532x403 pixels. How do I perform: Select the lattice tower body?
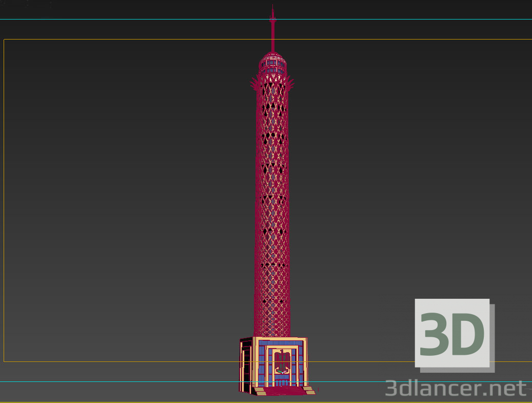(x=272, y=205)
